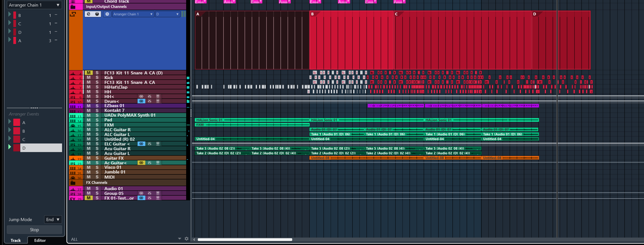
Task: Open the current arranger event D dropdown
Action: point(167,14)
